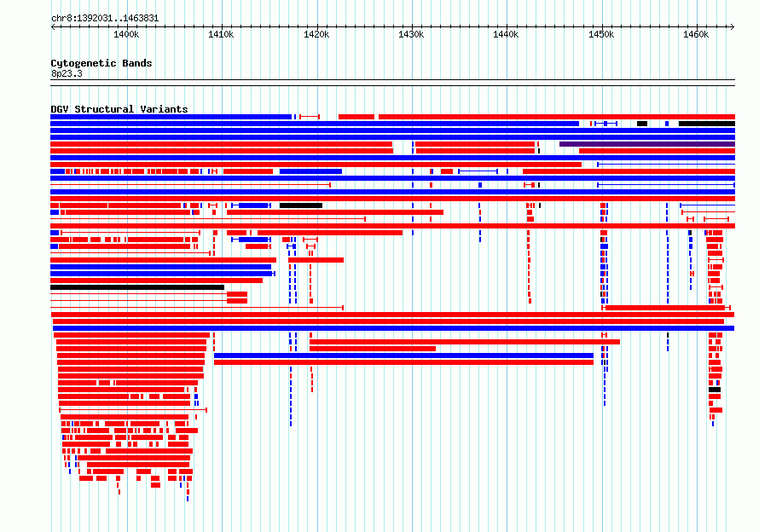759x532 pixels.
Task: Select the 1400k ruler position label
Action: tap(126, 35)
